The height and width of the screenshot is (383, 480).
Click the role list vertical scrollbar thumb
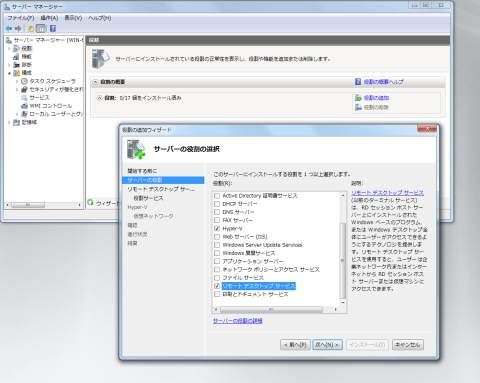(342, 261)
